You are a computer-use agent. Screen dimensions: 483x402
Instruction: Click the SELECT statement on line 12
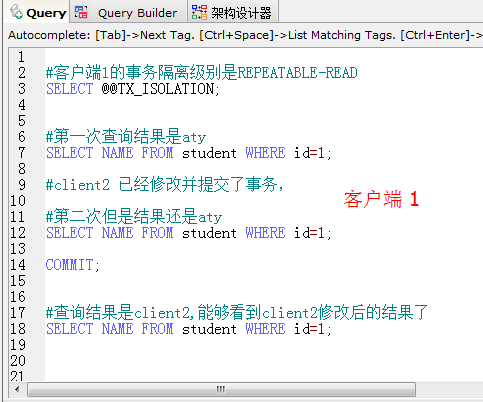pyautogui.click(x=188, y=233)
